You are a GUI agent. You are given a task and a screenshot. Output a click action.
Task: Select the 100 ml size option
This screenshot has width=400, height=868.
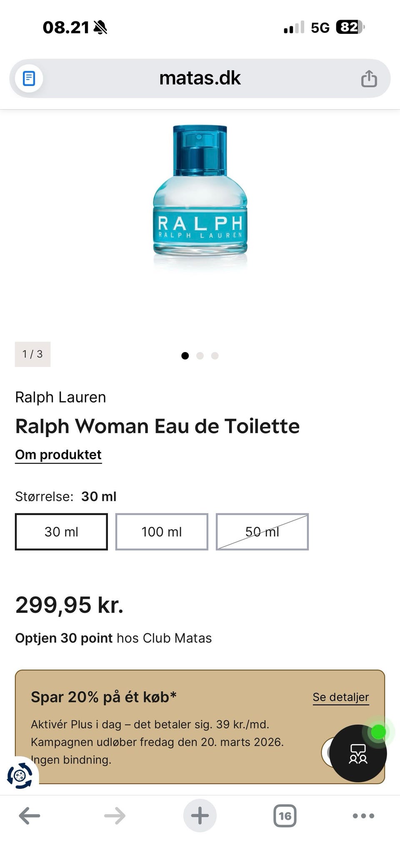tap(162, 532)
